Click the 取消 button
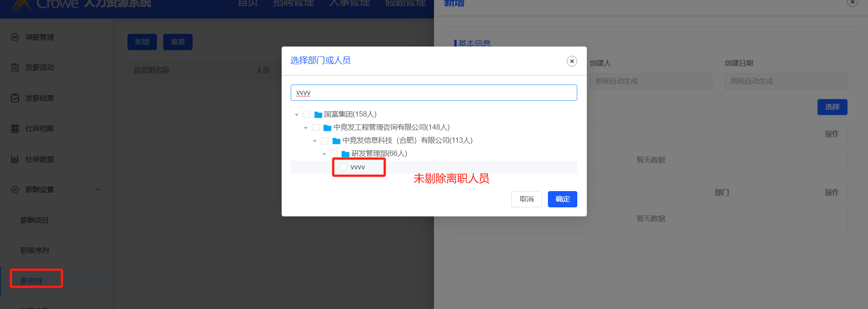 tap(527, 199)
